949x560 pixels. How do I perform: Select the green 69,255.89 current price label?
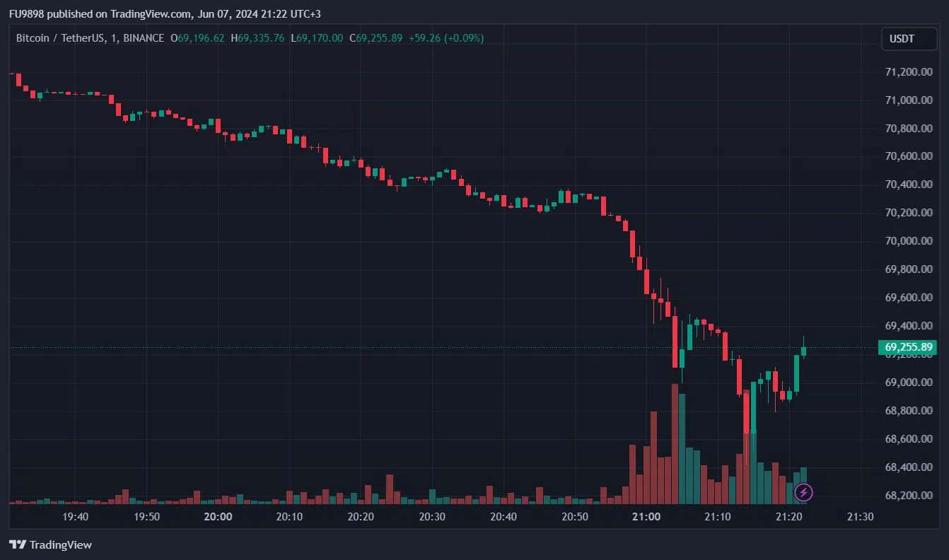point(909,347)
